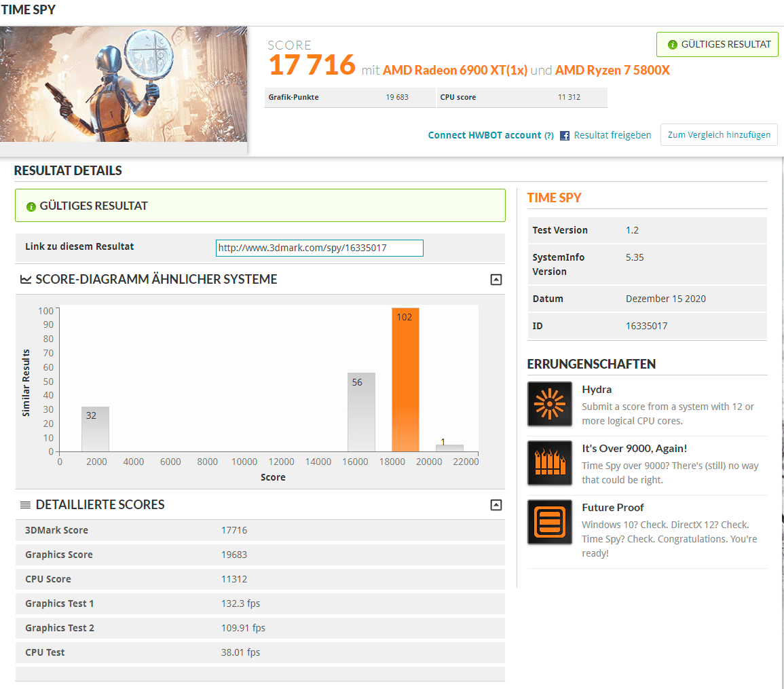Viewport: 784px width, 689px height.
Task: Click the list icon beside Detaillierte Scores
Action: (25, 505)
